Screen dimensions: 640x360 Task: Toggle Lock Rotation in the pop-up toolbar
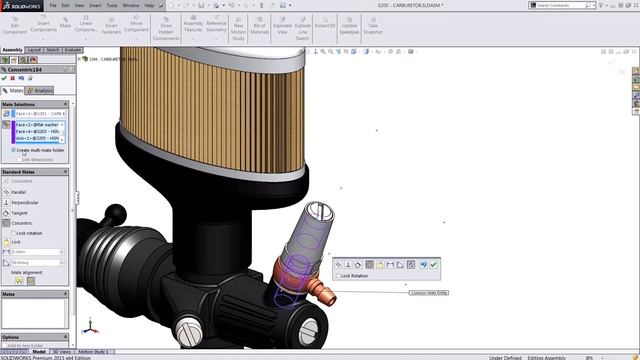click(338, 276)
